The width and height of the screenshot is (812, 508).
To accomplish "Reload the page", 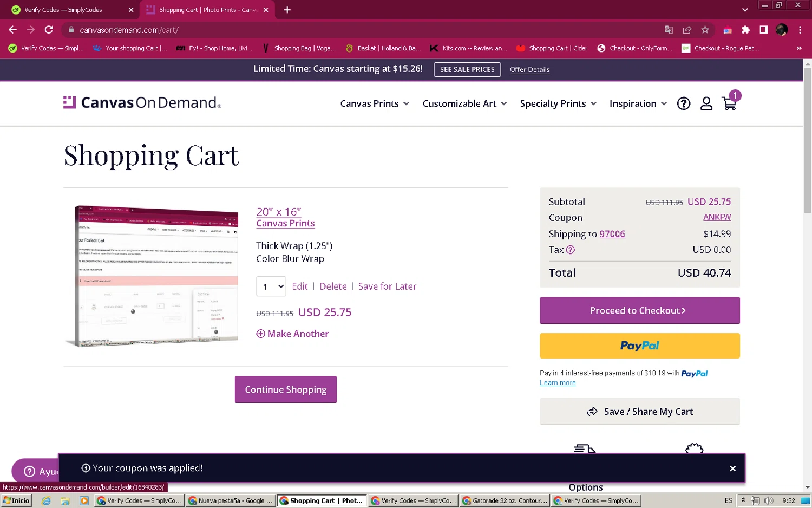I will coord(49,30).
